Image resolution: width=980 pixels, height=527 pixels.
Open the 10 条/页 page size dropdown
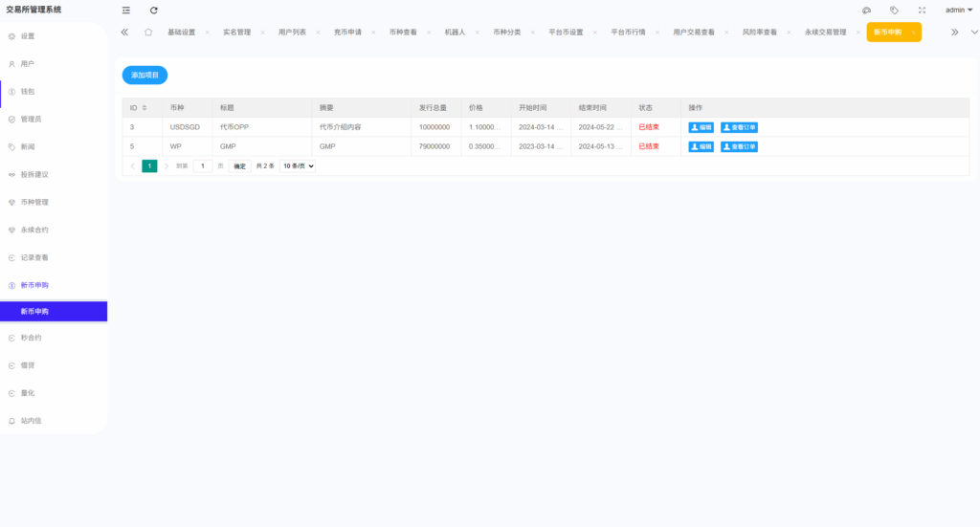(x=298, y=166)
